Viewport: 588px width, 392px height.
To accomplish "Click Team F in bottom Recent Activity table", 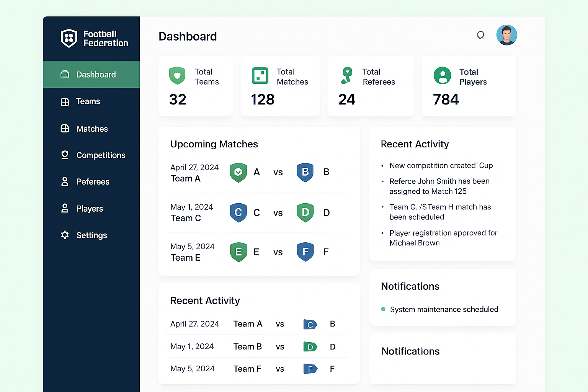I will coord(247,369).
